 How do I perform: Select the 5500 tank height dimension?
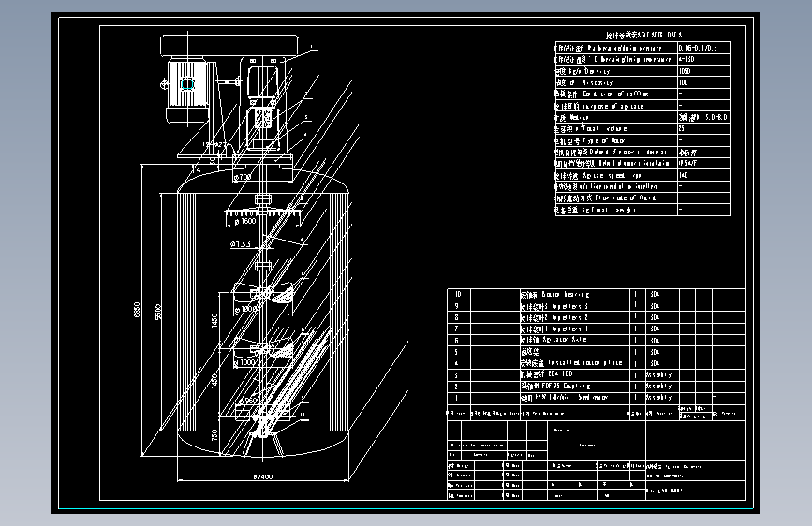point(159,312)
